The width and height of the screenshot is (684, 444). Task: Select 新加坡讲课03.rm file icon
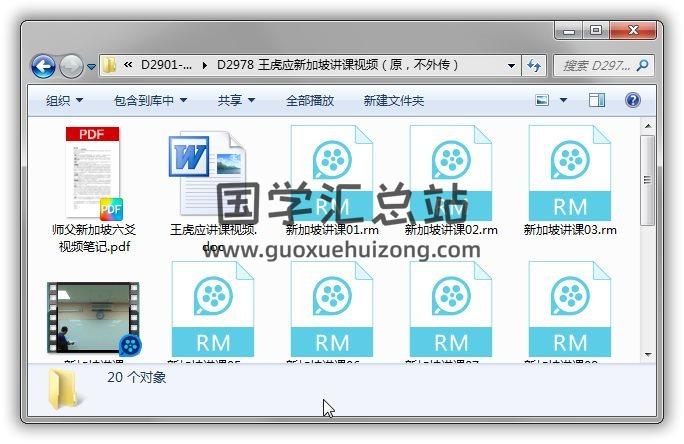pos(570,173)
